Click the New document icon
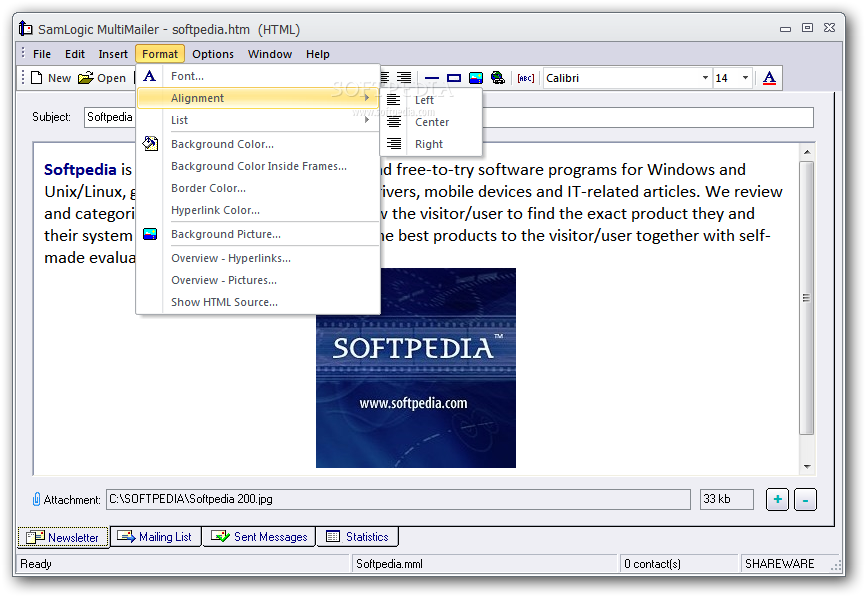This screenshot has height=597, width=866. click(x=36, y=78)
